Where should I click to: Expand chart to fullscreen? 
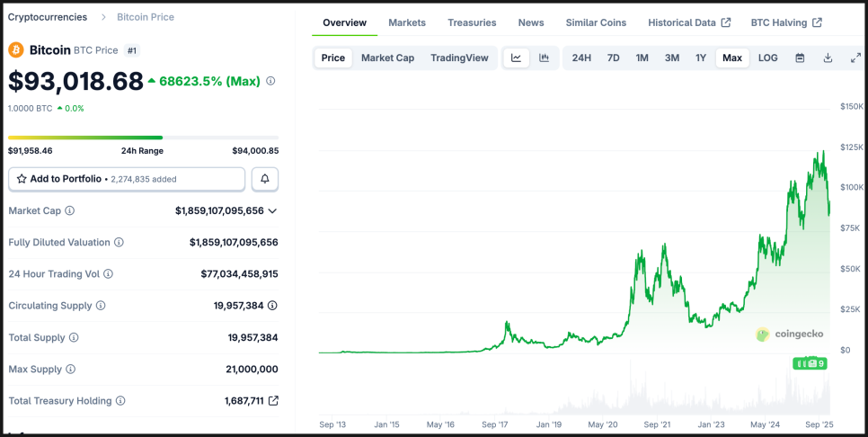pos(855,58)
